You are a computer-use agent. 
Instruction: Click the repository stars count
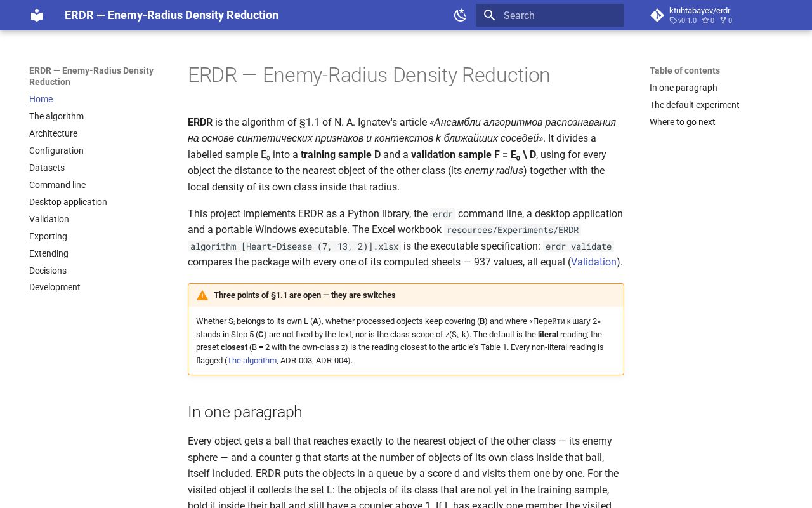(708, 20)
